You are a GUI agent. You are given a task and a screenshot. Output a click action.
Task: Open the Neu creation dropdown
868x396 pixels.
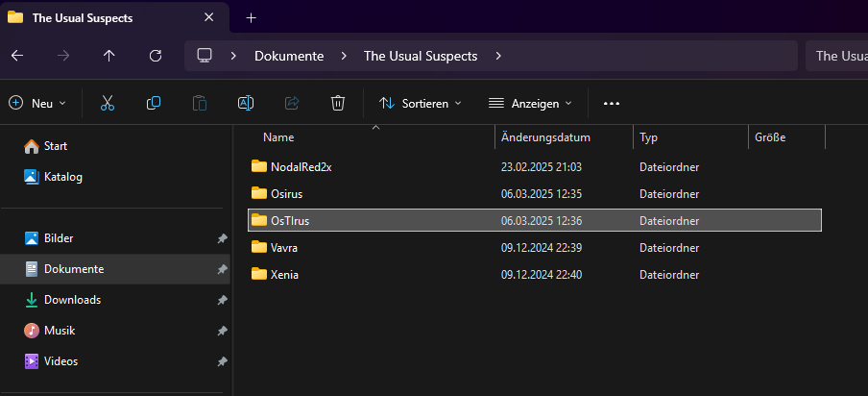[38, 103]
